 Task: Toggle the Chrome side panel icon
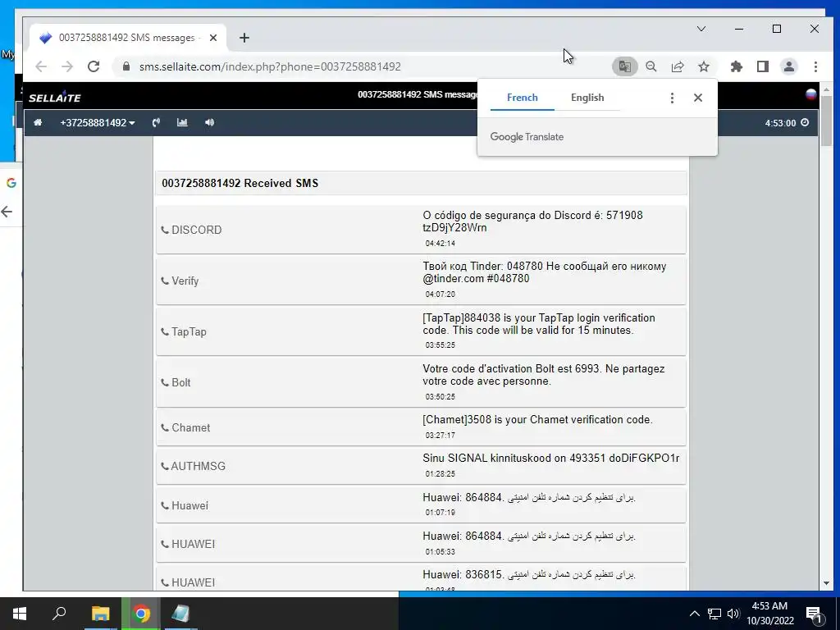763,66
